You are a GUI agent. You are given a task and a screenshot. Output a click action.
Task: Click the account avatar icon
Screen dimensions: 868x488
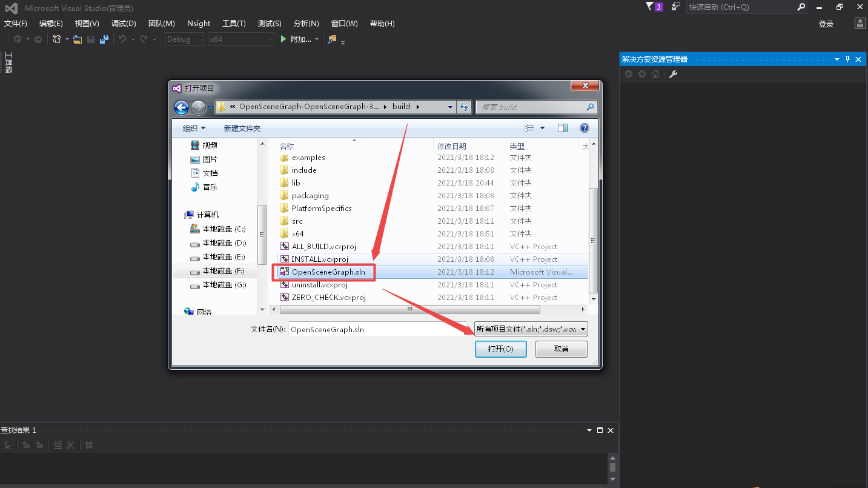[860, 24]
